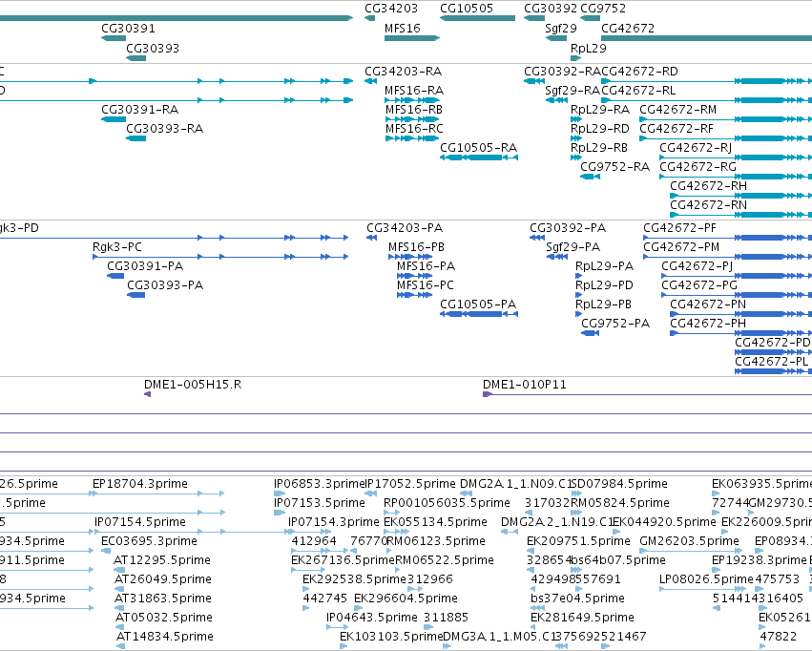Select the RpL29-RB transcript label
Viewport: 812px width, 651px height.
click(x=599, y=148)
